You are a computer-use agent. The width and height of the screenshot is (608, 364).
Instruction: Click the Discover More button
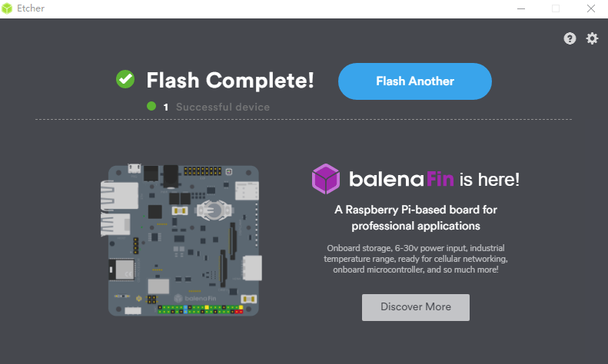click(x=416, y=306)
